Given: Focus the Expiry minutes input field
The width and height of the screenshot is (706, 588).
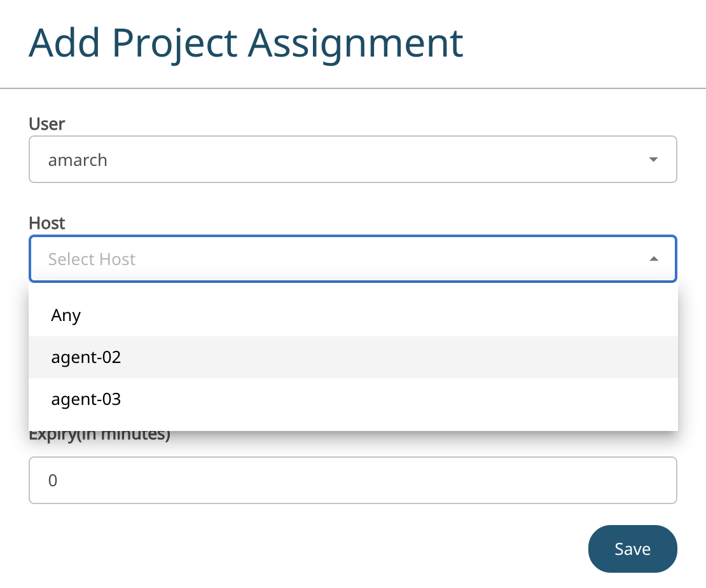Looking at the screenshot, I should click(352, 480).
